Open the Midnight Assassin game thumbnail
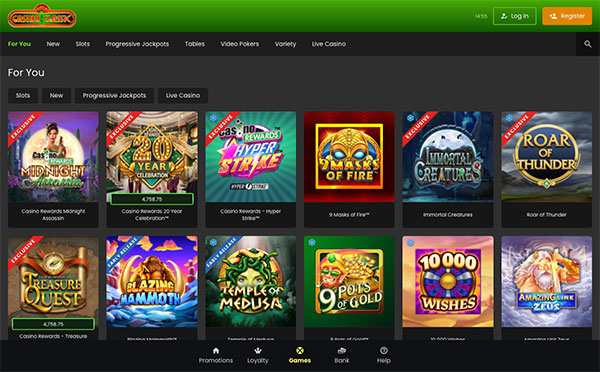The image size is (600, 372). coord(53,157)
